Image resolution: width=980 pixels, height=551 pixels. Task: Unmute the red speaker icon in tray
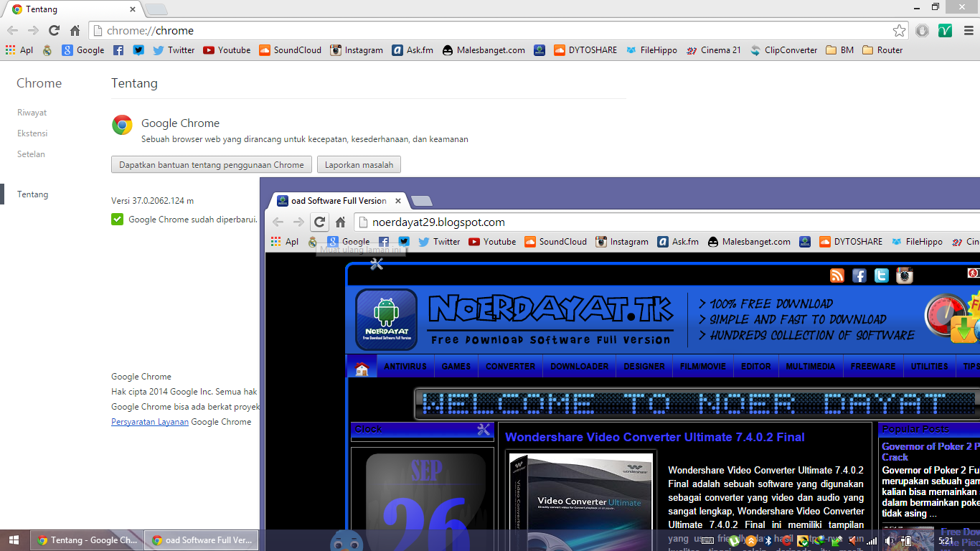click(853, 540)
